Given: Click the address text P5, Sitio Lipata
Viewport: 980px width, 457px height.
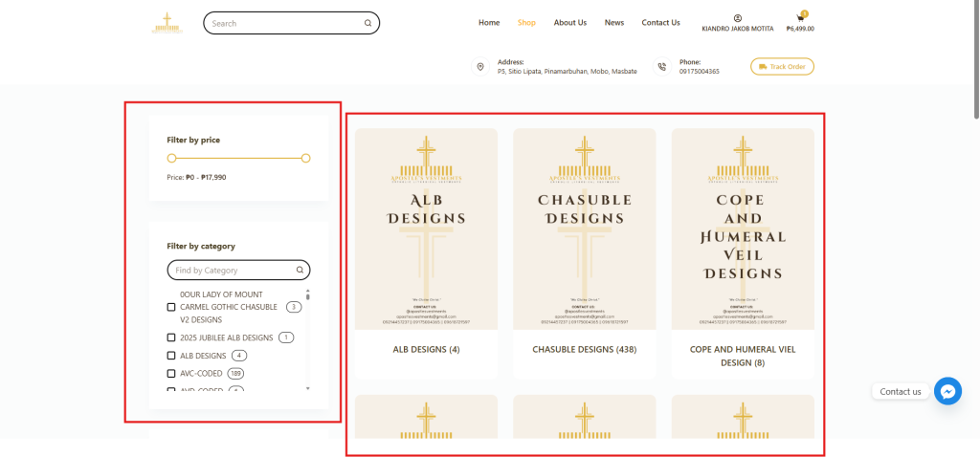Looking at the screenshot, I should click(567, 72).
